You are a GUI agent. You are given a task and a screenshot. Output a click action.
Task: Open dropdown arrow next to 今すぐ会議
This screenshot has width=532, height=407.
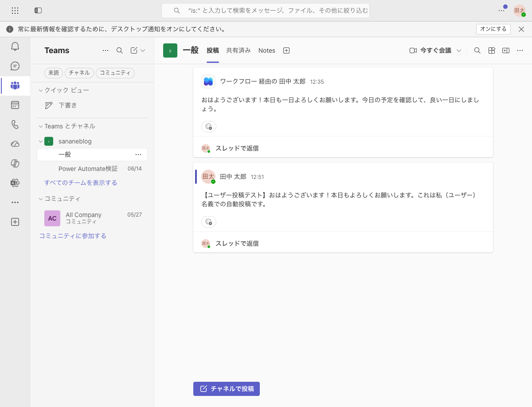[x=459, y=50]
